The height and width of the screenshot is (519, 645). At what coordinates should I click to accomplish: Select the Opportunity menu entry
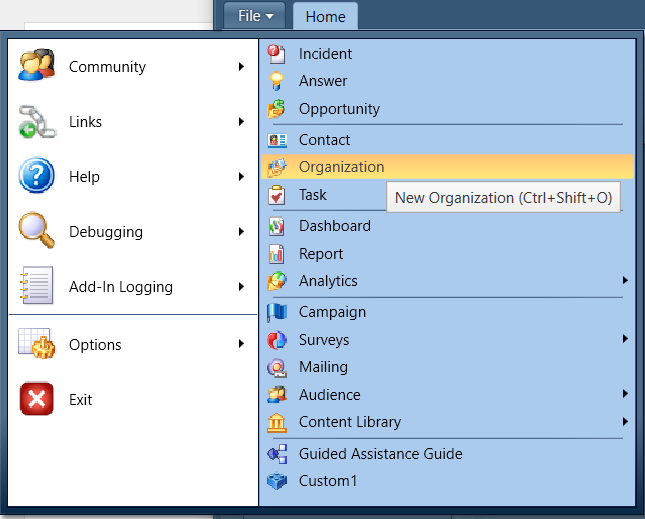click(448, 109)
